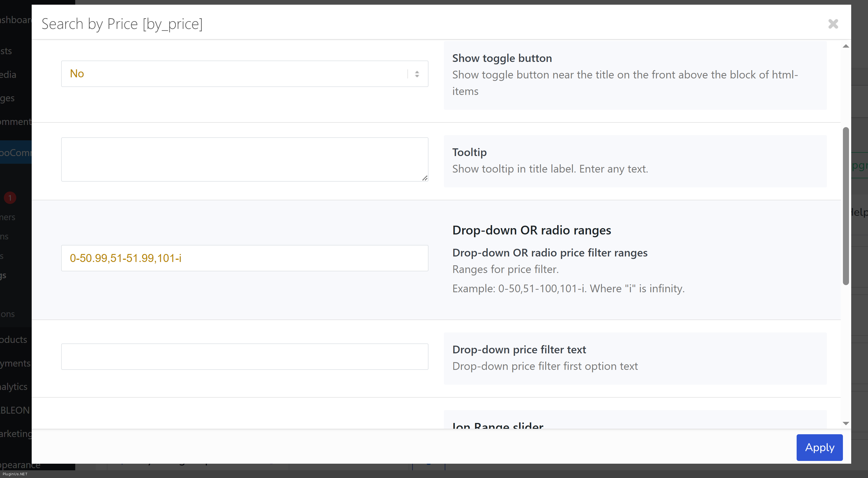Open the Products sidebar menu item

point(14,339)
